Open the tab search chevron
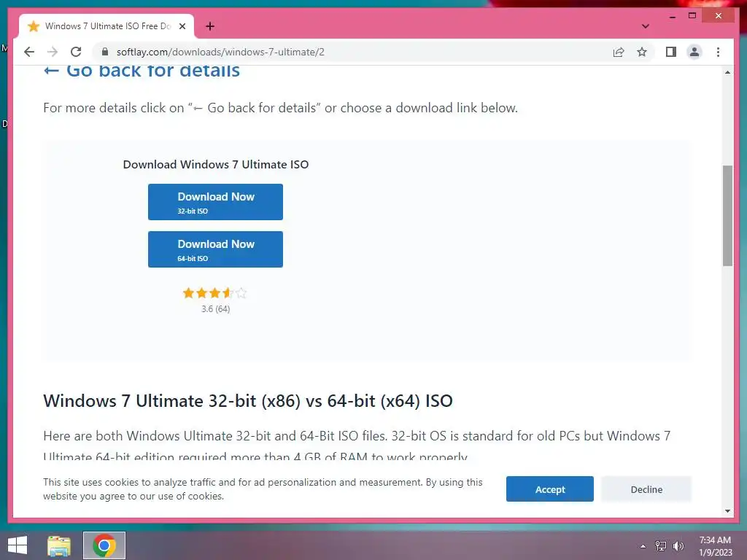Screen dimensions: 747x560 tap(645, 26)
